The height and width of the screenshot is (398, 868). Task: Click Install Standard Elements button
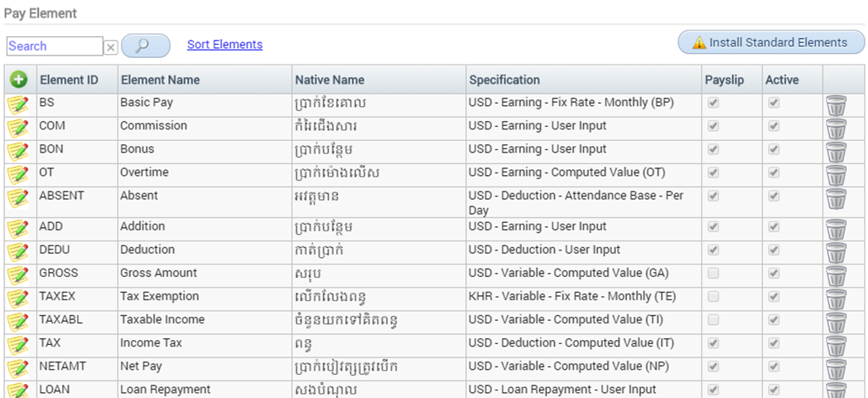(772, 42)
